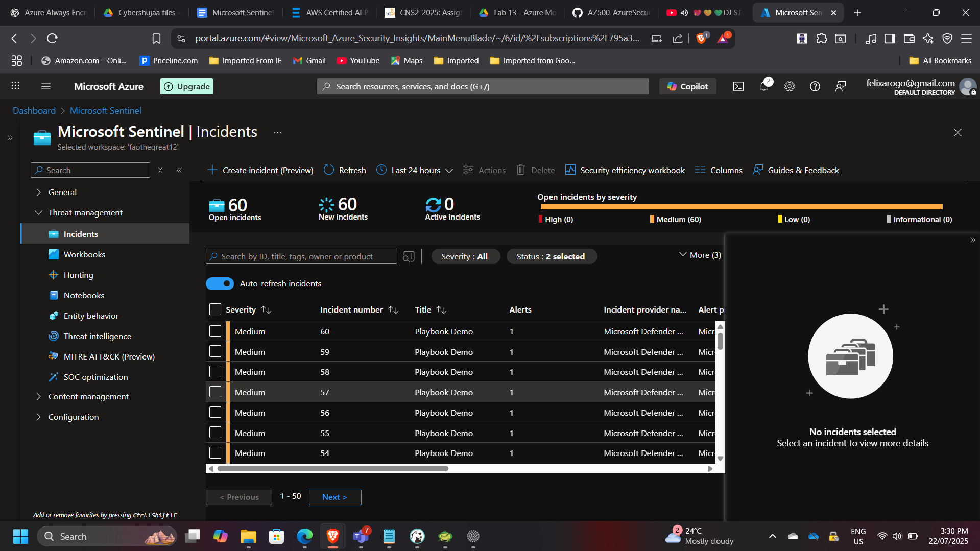980x551 pixels.
Task: Go to the Next page of incidents
Action: (x=334, y=497)
